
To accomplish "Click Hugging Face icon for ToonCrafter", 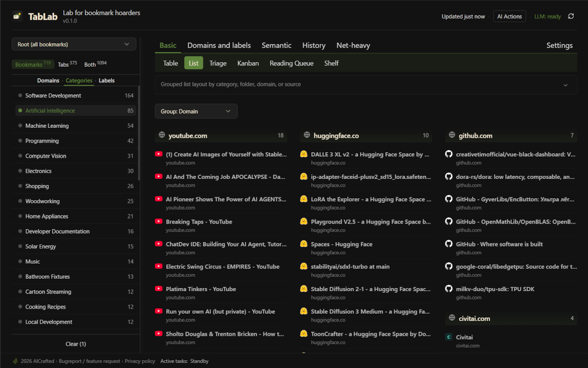I will pos(304,334).
